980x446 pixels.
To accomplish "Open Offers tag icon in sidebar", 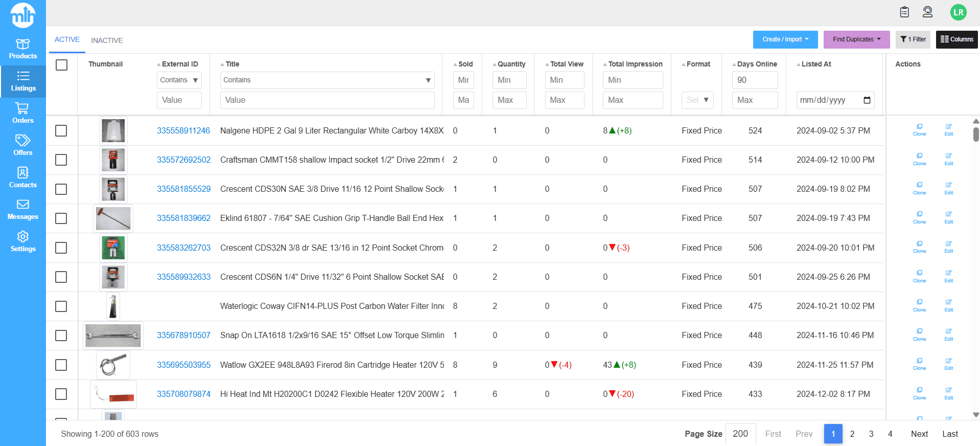I will (22, 145).
